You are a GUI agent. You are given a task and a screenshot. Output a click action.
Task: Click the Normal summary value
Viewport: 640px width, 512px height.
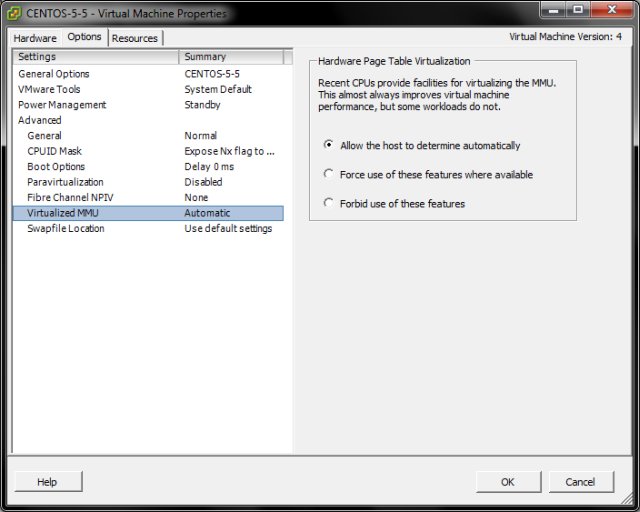200,136
